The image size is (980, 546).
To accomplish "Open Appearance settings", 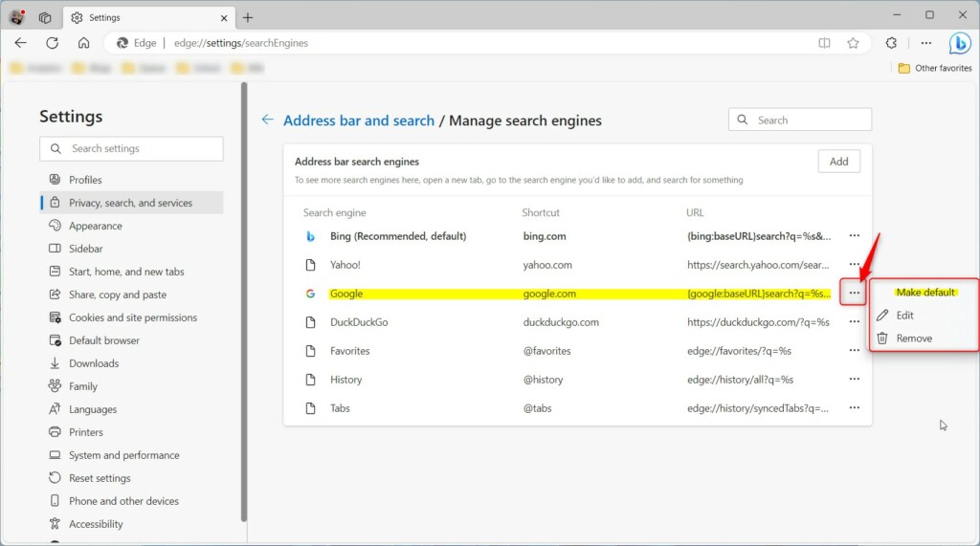I will (131, 227).
